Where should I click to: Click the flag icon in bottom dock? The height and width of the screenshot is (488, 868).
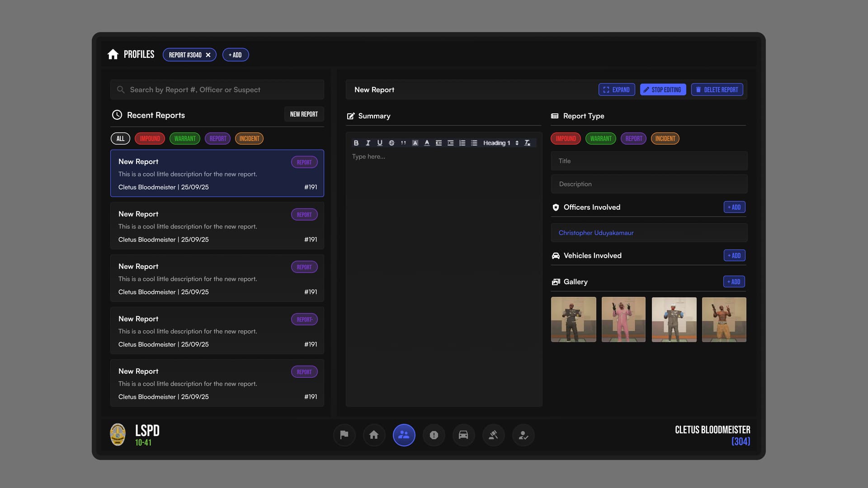click(344, 435)
